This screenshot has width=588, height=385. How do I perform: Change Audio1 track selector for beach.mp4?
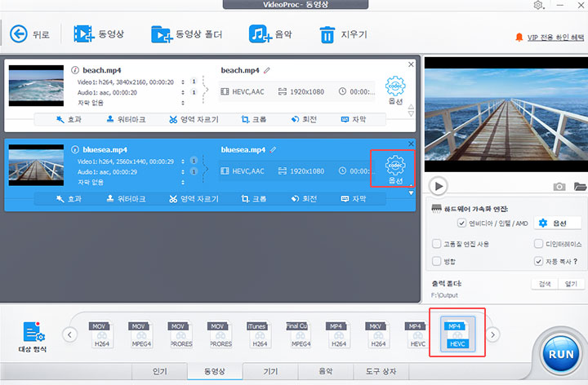[x=183, y=92]
